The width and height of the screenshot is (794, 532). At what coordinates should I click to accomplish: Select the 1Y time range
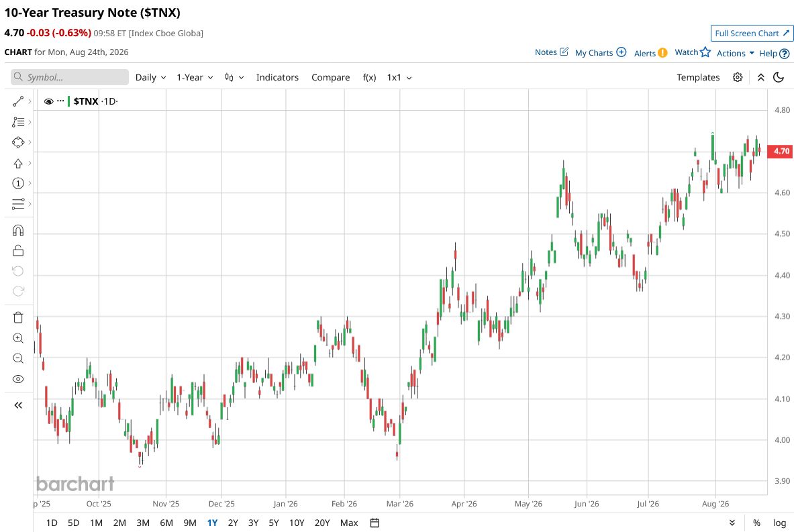pyautogui.click(x=212, y=523)
